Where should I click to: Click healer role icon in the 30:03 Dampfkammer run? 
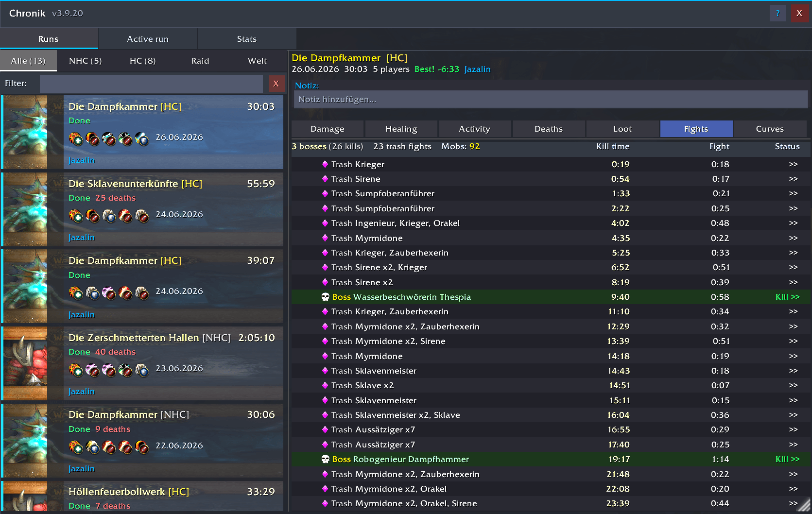click(x=76, y=139)
